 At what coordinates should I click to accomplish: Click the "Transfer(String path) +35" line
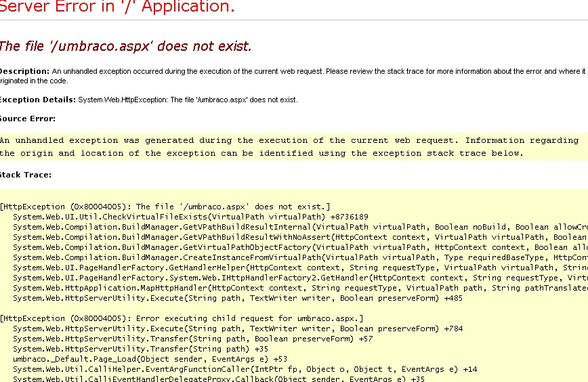click(141, 349)
